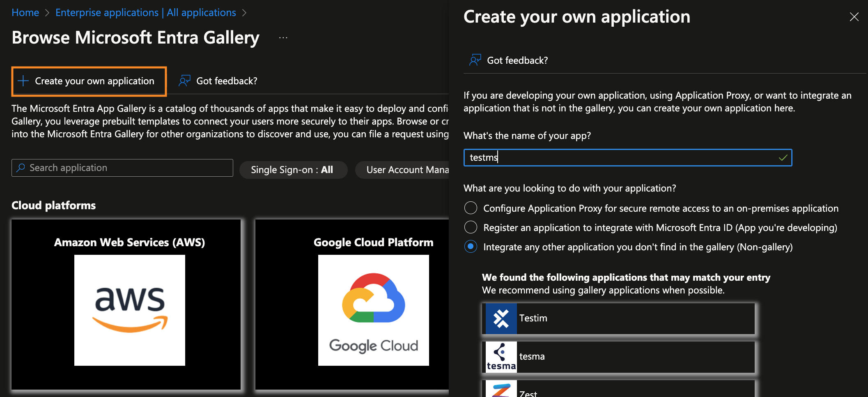868x397 pixels.
Task: Click the Search application input field
Action: pos(127,168)
